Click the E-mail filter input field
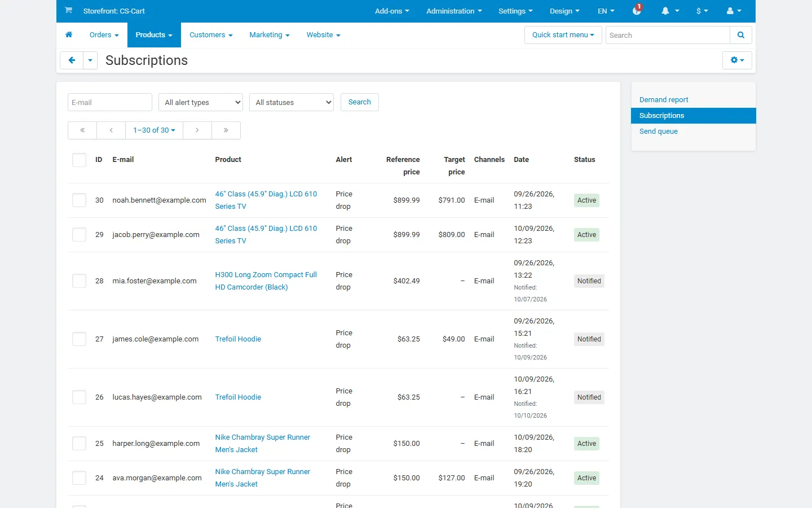 pos(110,102)
